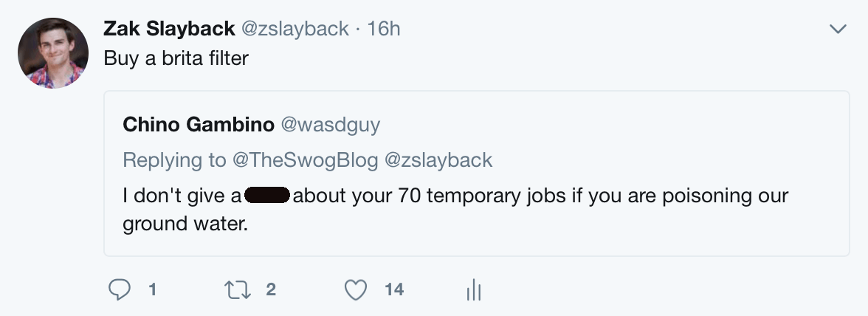Like the tweet with the heart icon
868x316 pixels.
[x=356, y=290]
